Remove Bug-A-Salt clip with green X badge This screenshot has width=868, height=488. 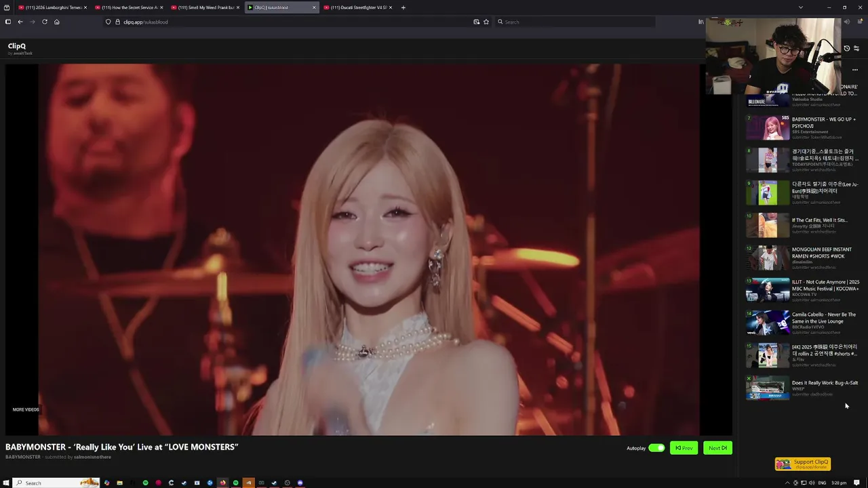click(749, 379)
